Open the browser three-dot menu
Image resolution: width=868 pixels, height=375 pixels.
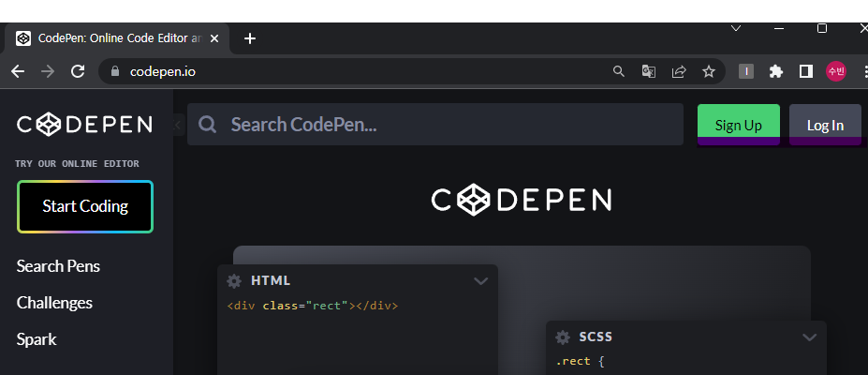click(864, 71)
